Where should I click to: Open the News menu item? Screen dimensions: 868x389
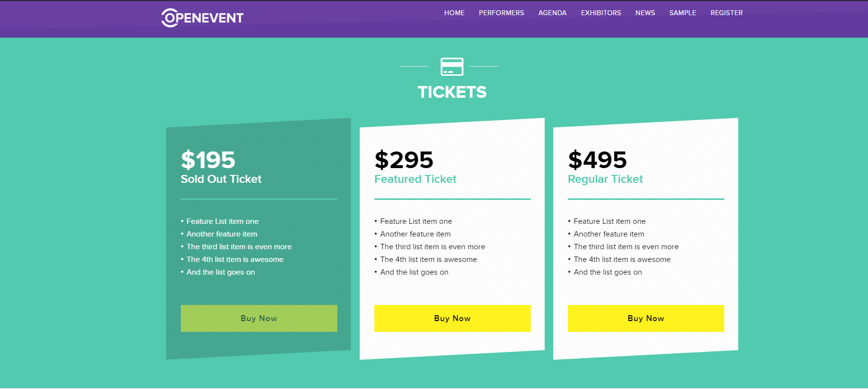[645, 13]
